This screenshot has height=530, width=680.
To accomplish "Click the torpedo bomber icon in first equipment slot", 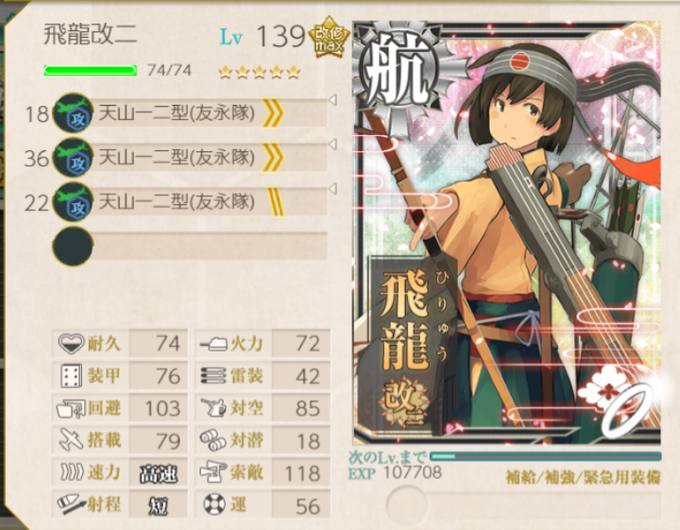I will 72,113.
